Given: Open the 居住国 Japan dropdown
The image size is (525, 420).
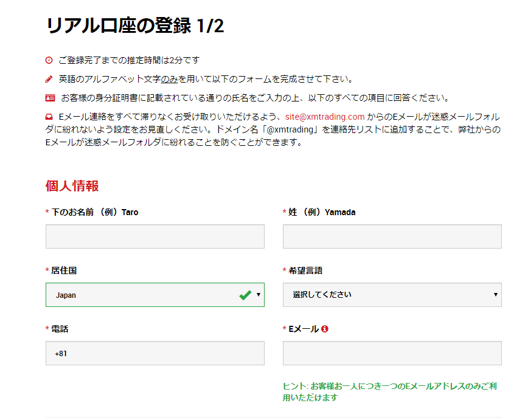Looking at the screenshot, I should coord(155,295).
